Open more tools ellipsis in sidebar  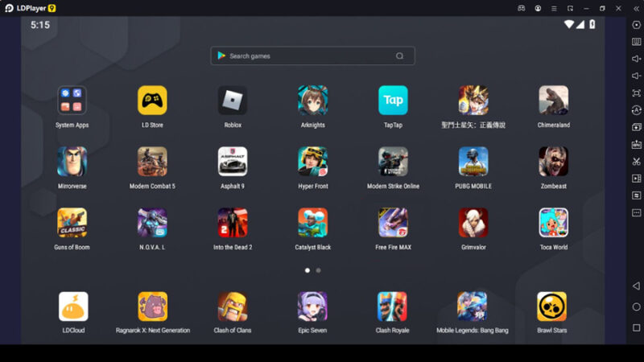coord(636,212)
